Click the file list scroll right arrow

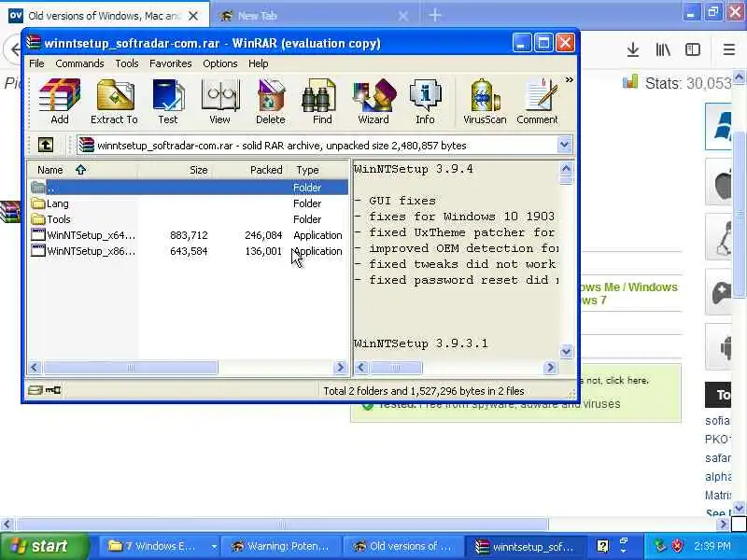340,367
